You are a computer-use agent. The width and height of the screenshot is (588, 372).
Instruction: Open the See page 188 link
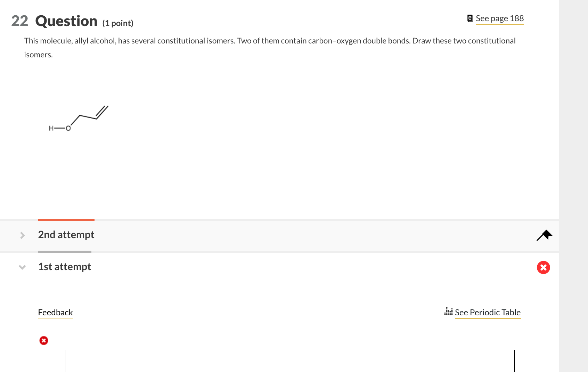click(x=499, y=18)
